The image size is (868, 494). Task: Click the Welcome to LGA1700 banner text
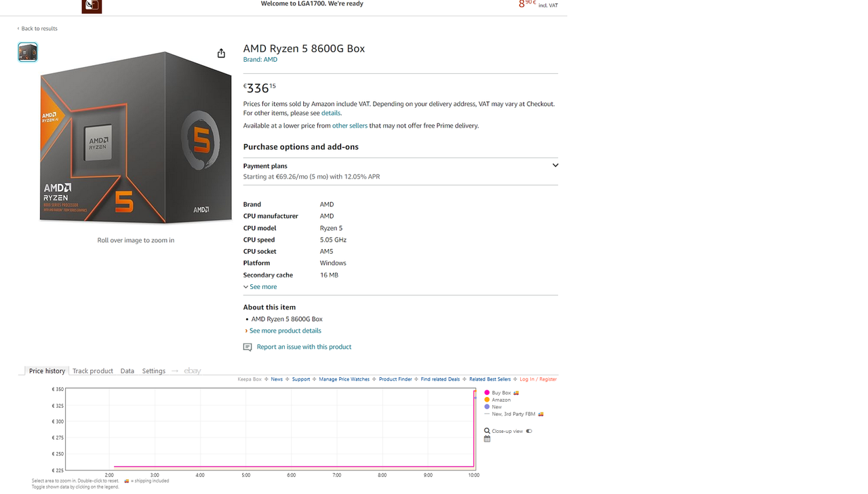[312, 4]
